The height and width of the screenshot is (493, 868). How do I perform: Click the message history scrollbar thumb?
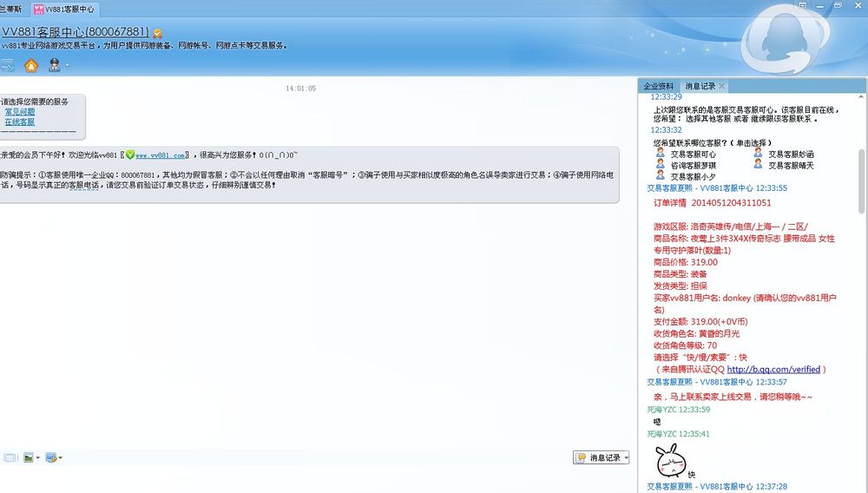click(x=861, y=181)
